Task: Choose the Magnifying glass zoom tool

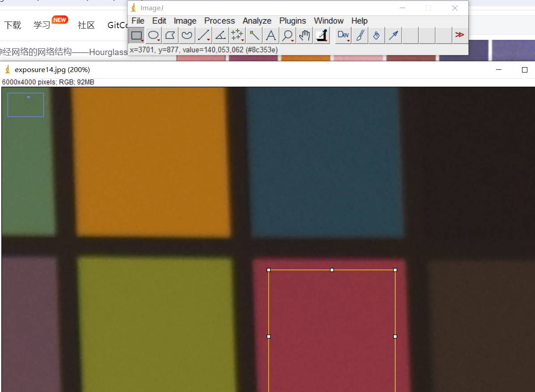Action: click(287, 35)
